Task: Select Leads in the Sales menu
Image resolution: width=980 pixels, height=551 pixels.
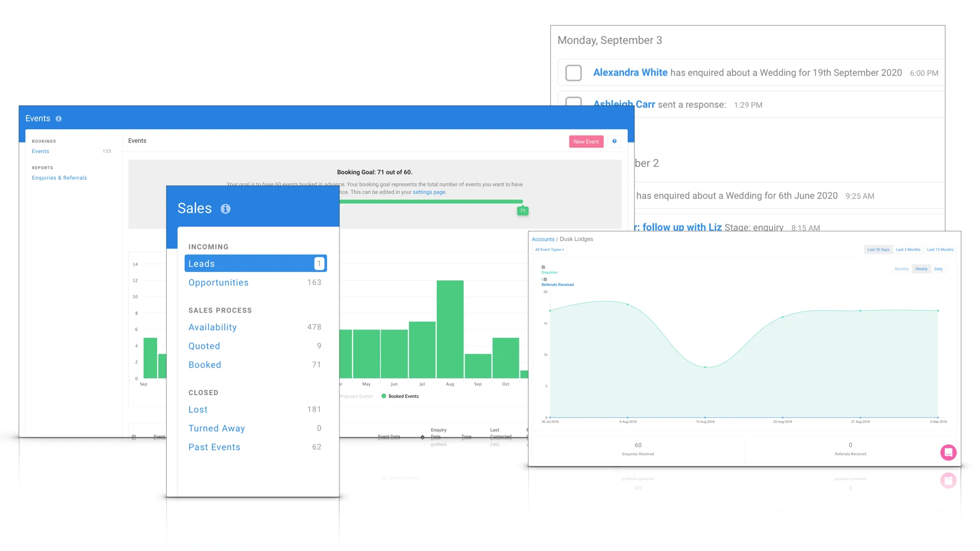Action: [255, 264]
